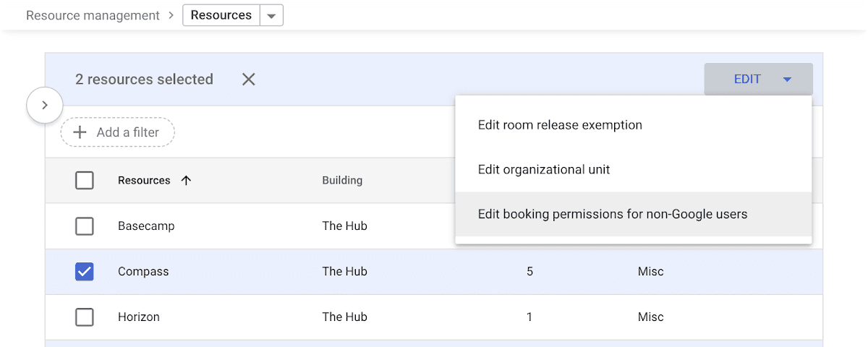Select Edit organizational unit option
Image resolution: width=868 pixels, height=347 pixels.
(x=544, y=170)
